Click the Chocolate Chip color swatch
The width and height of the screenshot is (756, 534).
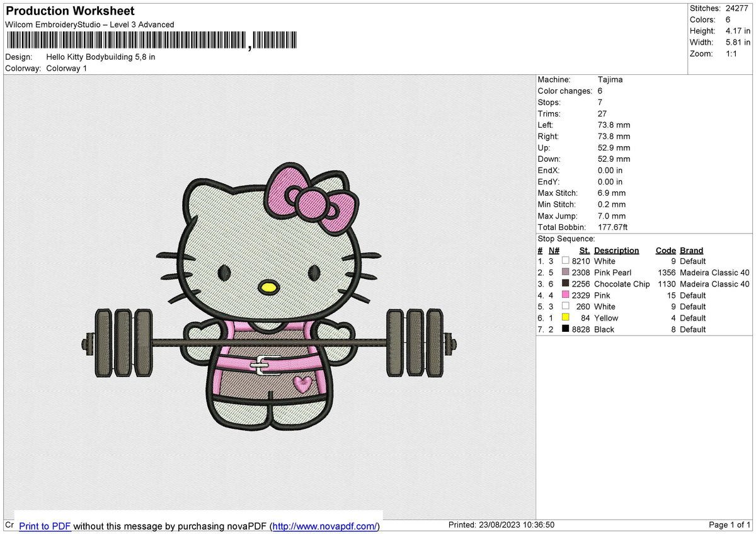(566, 283)
